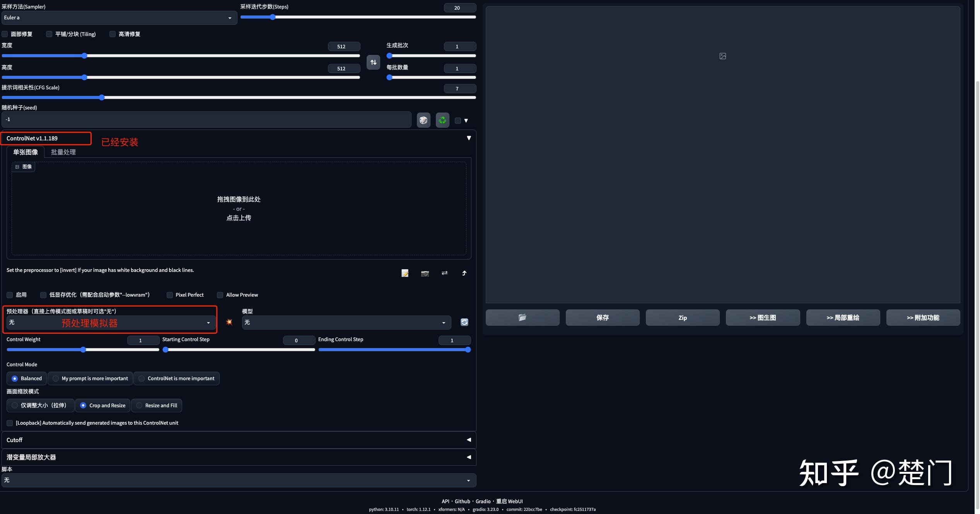Download images as Zip

pos(682,317)
